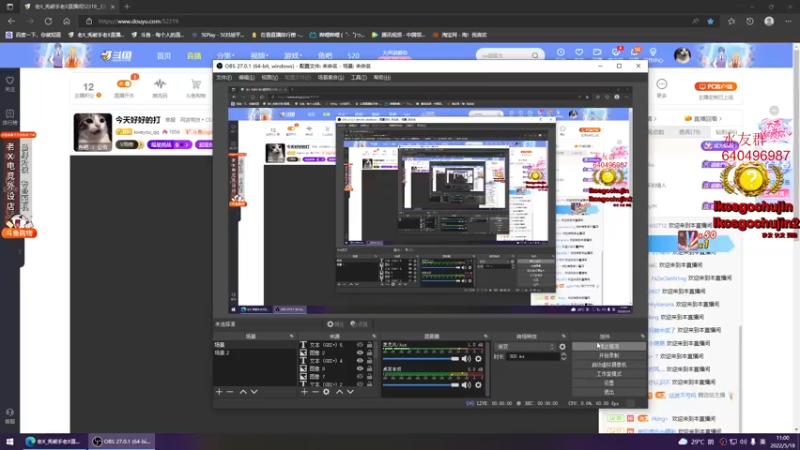Viewport: 800px width, 450px height.
Task: Adjust the desktop audio volume slider
Action: [421, 385]
